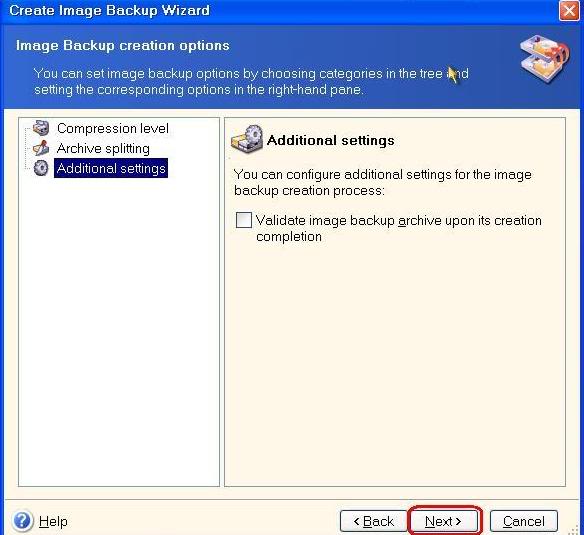
Task: Select the highlighted Additional settings item
Action: click(111, 168)
